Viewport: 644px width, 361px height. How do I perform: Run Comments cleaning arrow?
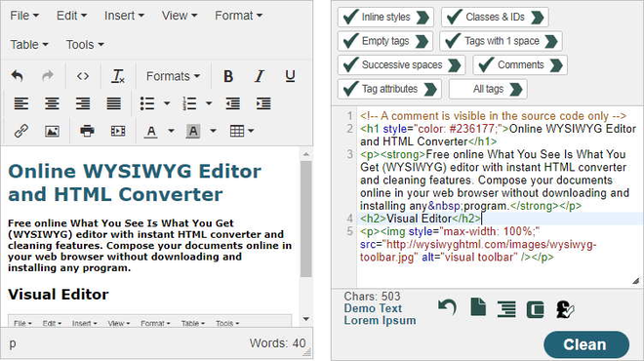pyautogui.click(x=556, y=65)
